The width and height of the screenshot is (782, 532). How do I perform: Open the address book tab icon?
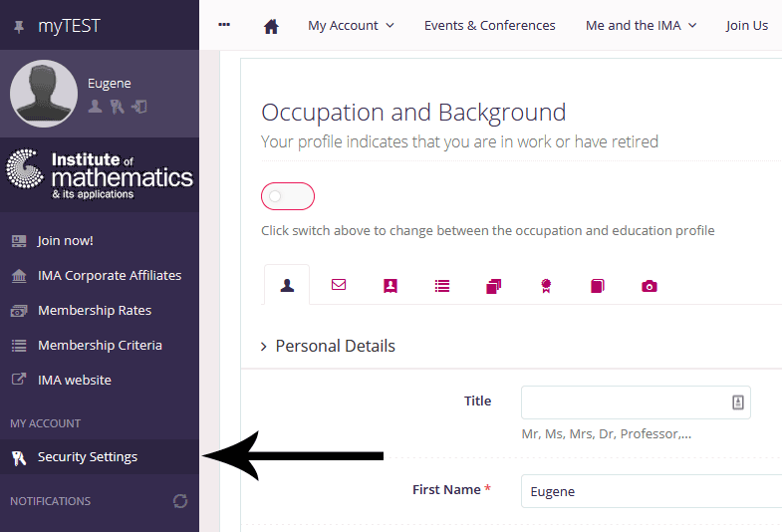(390, 286)
